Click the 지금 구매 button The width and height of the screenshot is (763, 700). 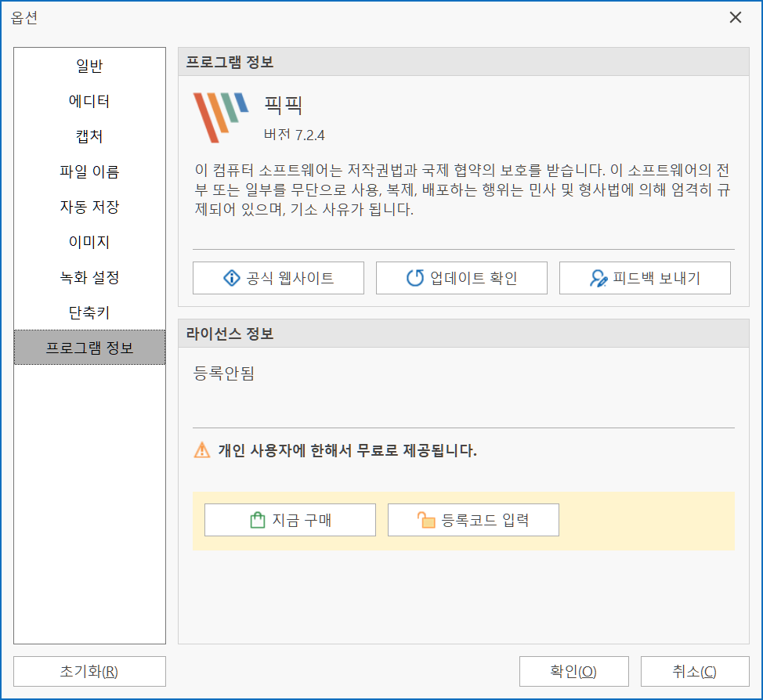coord(290,520)
